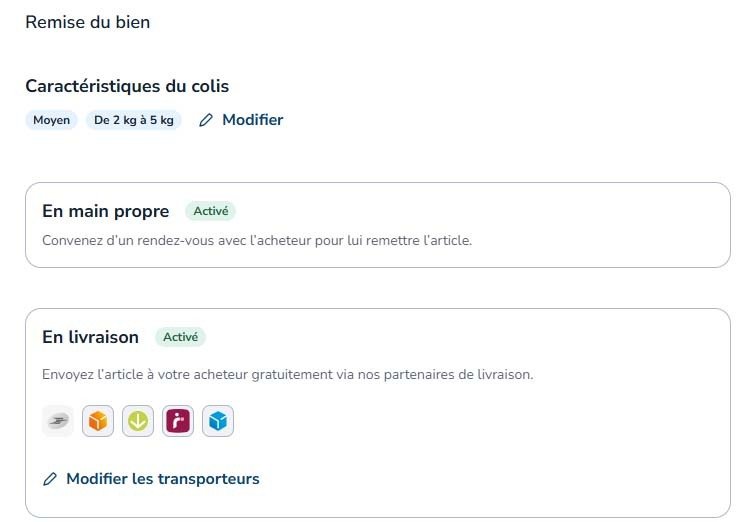Click empty area of En main propre card

click(x=590, y=222)
